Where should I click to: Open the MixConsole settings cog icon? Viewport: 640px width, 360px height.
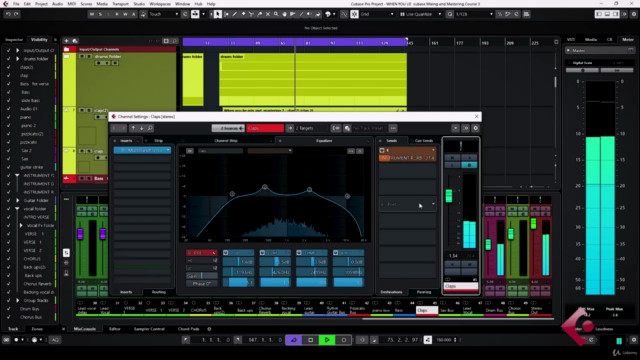(209, 329)
